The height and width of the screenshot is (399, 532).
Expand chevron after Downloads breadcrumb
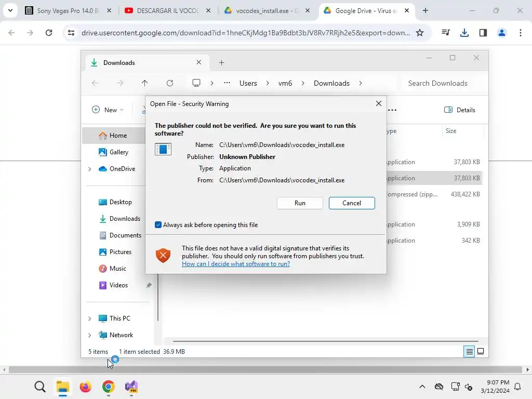[x=361, y=83]
